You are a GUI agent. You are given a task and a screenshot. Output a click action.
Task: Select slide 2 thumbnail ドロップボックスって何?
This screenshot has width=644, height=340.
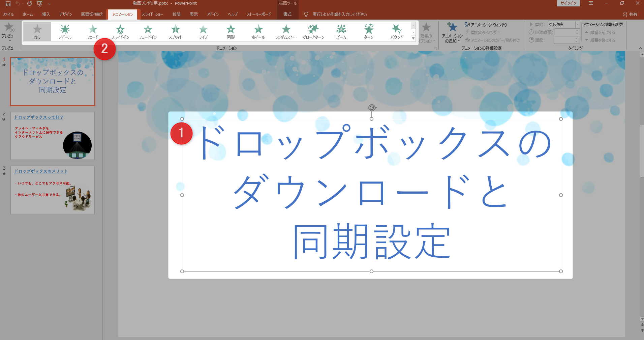(53, 136)
